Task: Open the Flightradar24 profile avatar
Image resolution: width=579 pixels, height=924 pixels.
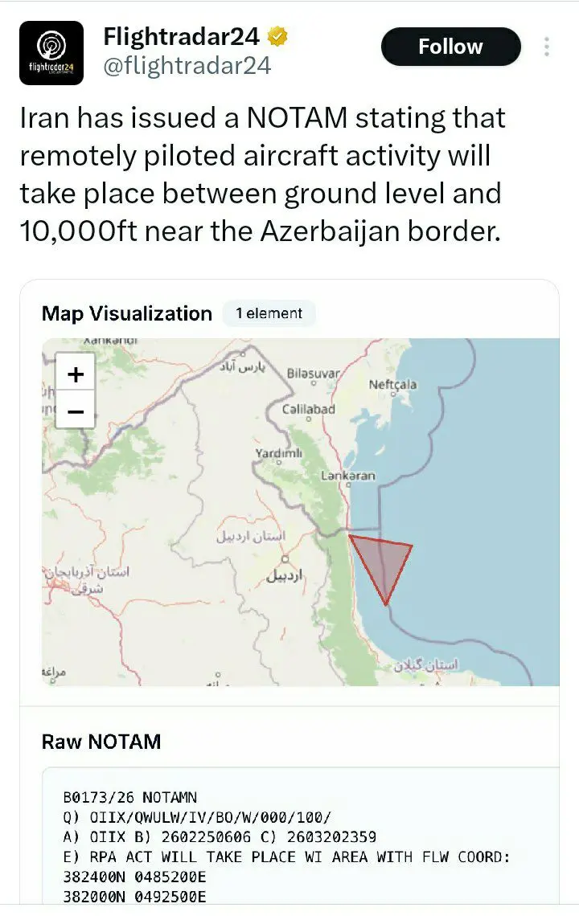Action: point(51,53)
